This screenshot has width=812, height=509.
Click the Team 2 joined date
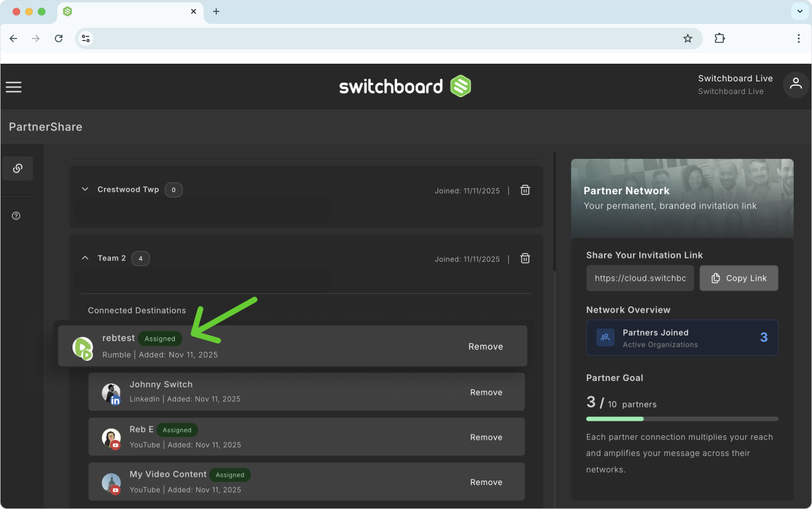[467, 259]
